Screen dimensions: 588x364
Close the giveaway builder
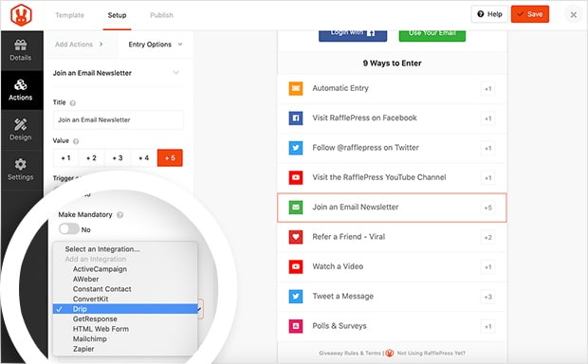(x=574, y=15)
